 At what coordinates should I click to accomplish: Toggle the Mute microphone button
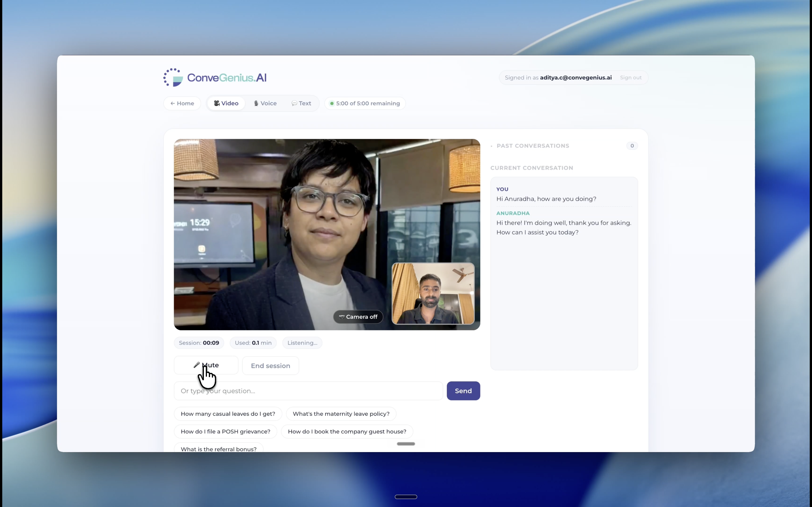coord(206,365)
